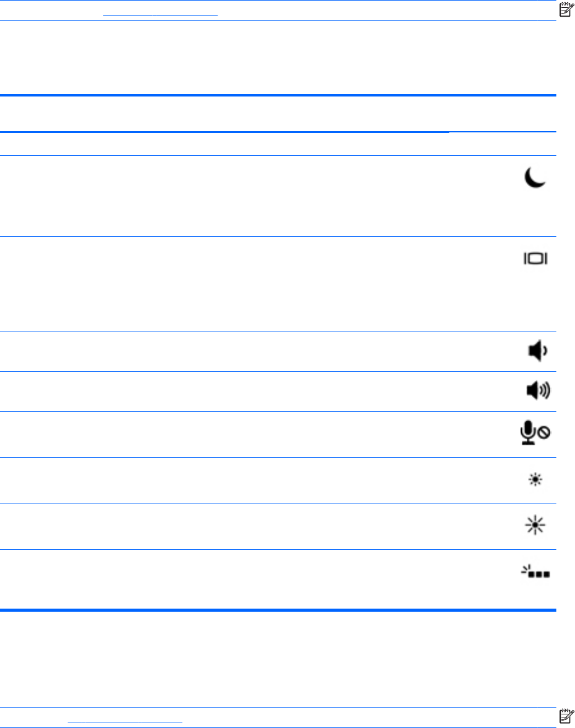Click the thick blue rule at table bottom
This screenshot has height=728, width=575.
click(x=278, y=610)
